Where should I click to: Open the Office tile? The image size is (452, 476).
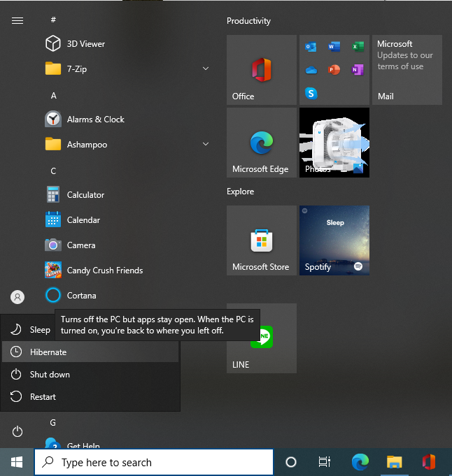(x=262, y=70)
